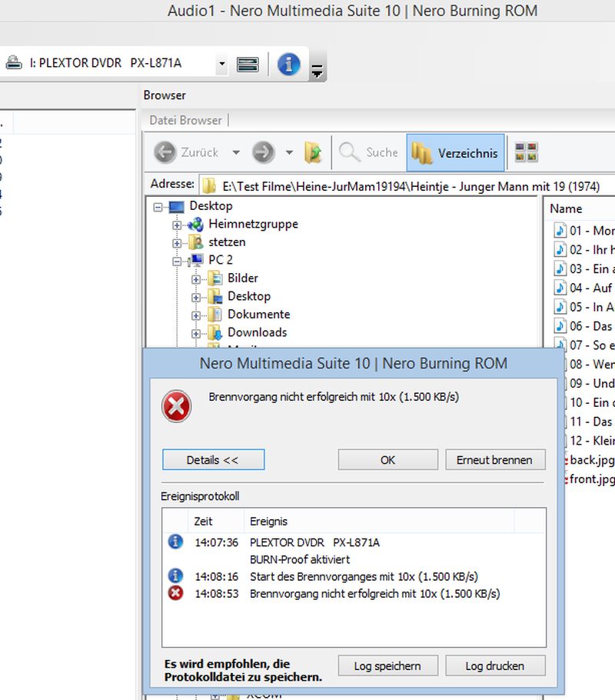Open the Zurück history dropdown arrow
Screen dimensions: 615x700
[x=236, y=152]
